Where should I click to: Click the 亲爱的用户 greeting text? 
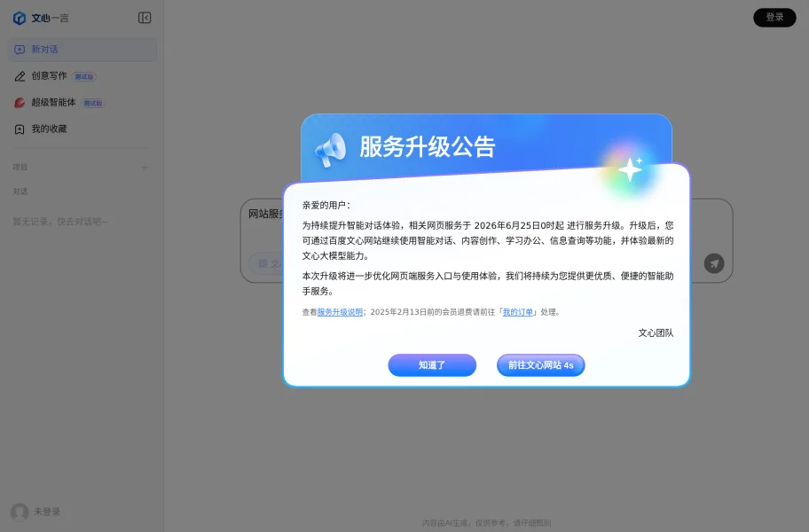[326, 205]
